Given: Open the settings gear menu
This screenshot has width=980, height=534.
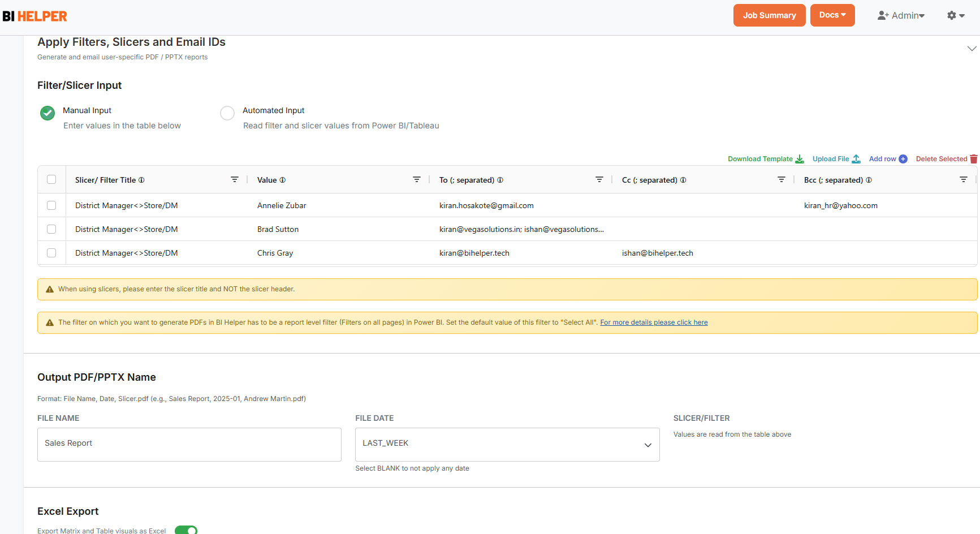Looking at the screenshot, I should 956,16.
